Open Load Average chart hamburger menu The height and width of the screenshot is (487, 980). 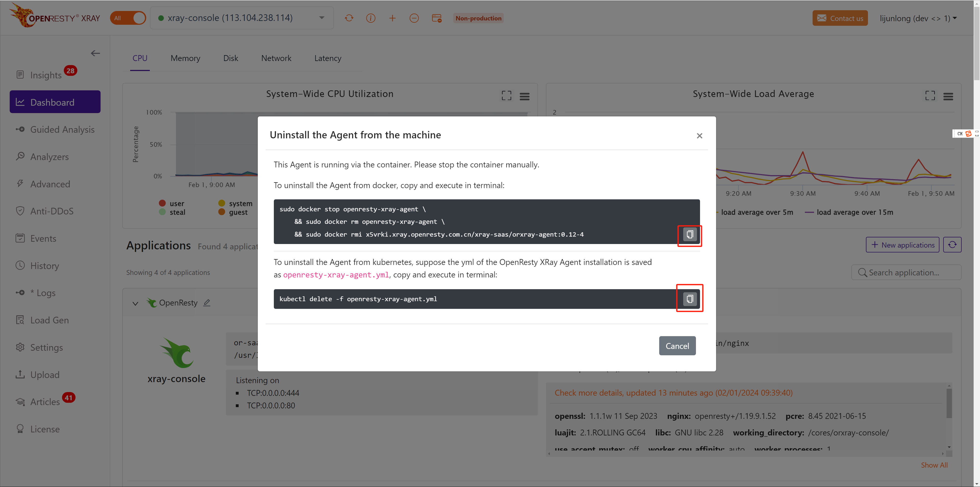point(948,96)
